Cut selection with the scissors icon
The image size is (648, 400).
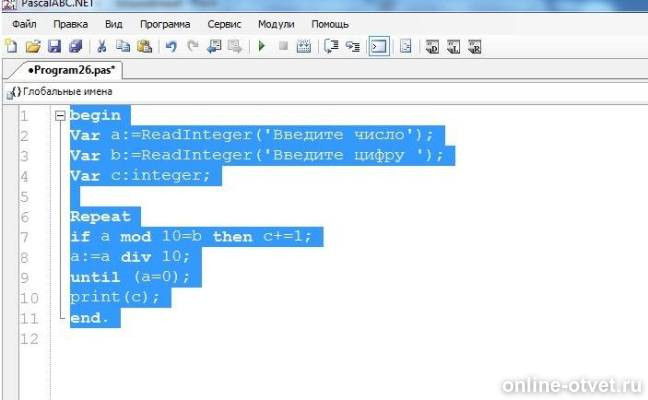tap(102, 46)
